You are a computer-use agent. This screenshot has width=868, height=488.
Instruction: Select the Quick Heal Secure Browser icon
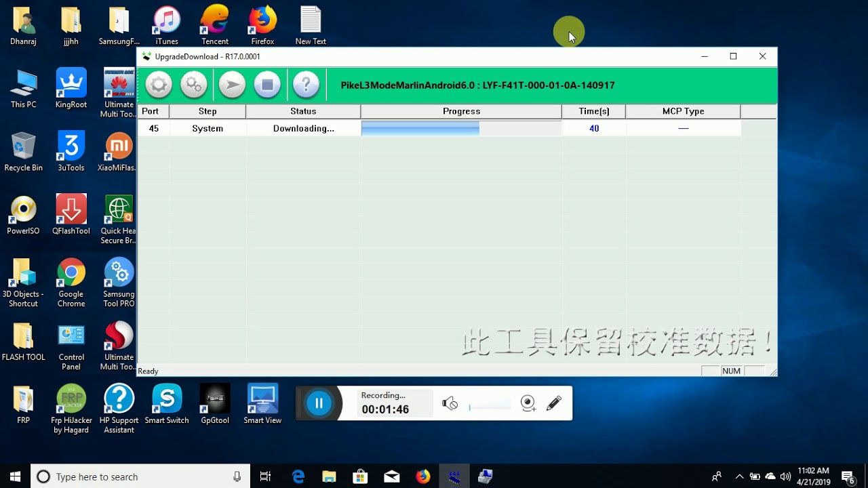tap(119, 220)
